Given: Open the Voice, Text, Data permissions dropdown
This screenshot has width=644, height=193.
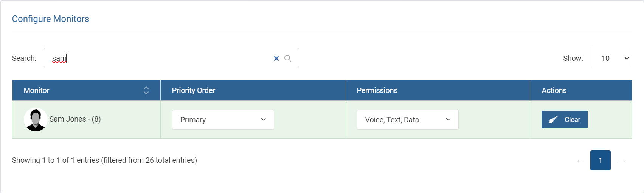Looking at the screenshot, I should pos(407,120).
